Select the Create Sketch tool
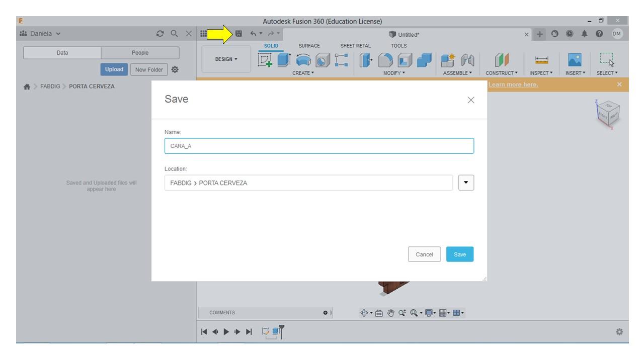 [x=265, y=60]
